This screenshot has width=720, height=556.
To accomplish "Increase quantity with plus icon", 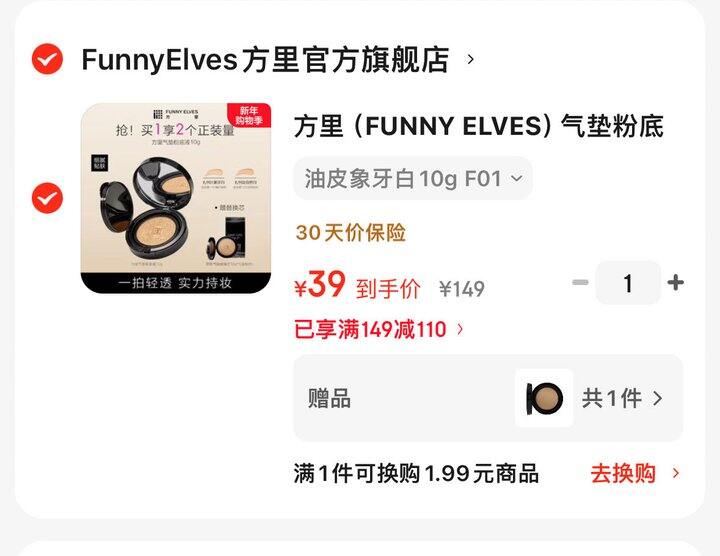I will click(675, 282).
